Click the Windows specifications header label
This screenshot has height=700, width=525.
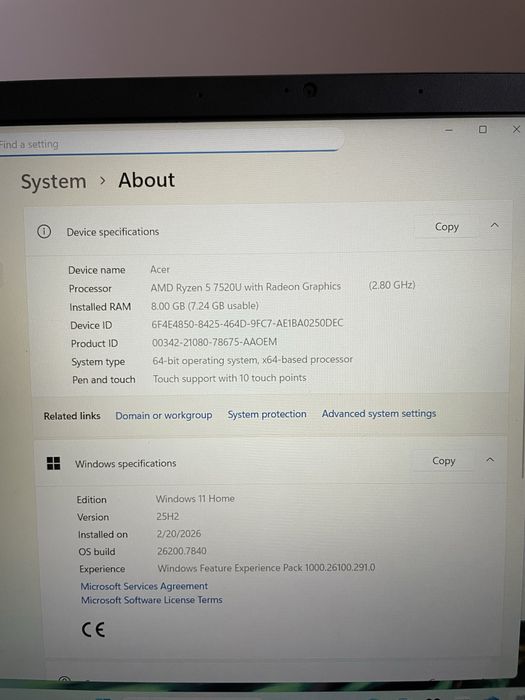pos(126,463)
